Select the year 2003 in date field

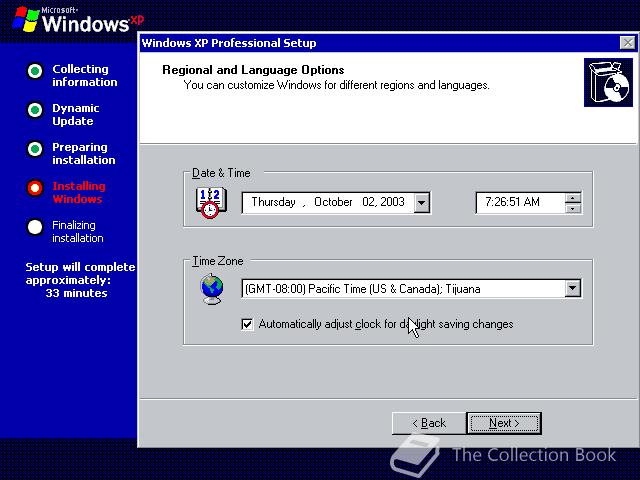393,202
